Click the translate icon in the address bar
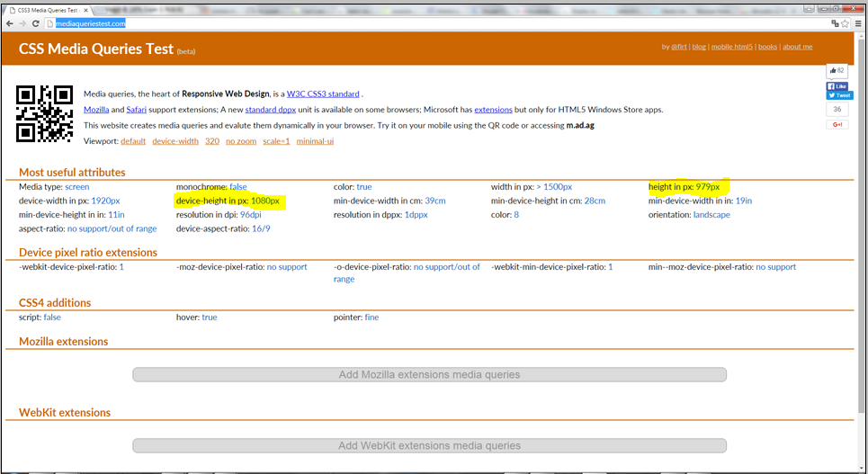Viewport: 868px width, 474px height. [x=836, y=23]
